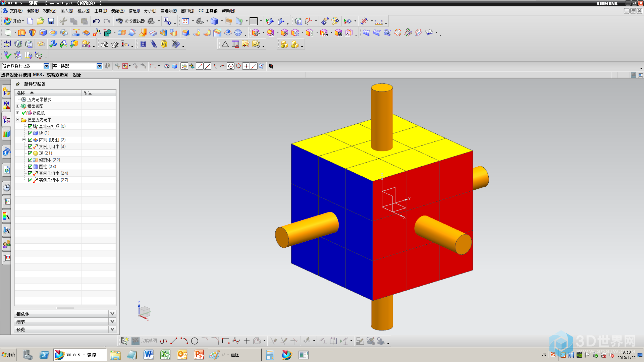Viewport: 644px width, 362px height.
Task: Toggle checkbox for 基准坐标系 (0)
Action: pyautogui.click(x=30, y=126)
